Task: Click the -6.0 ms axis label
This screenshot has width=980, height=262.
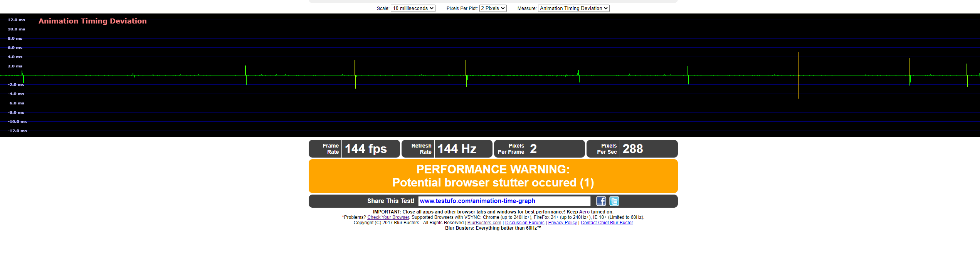Action: point(16,103)
